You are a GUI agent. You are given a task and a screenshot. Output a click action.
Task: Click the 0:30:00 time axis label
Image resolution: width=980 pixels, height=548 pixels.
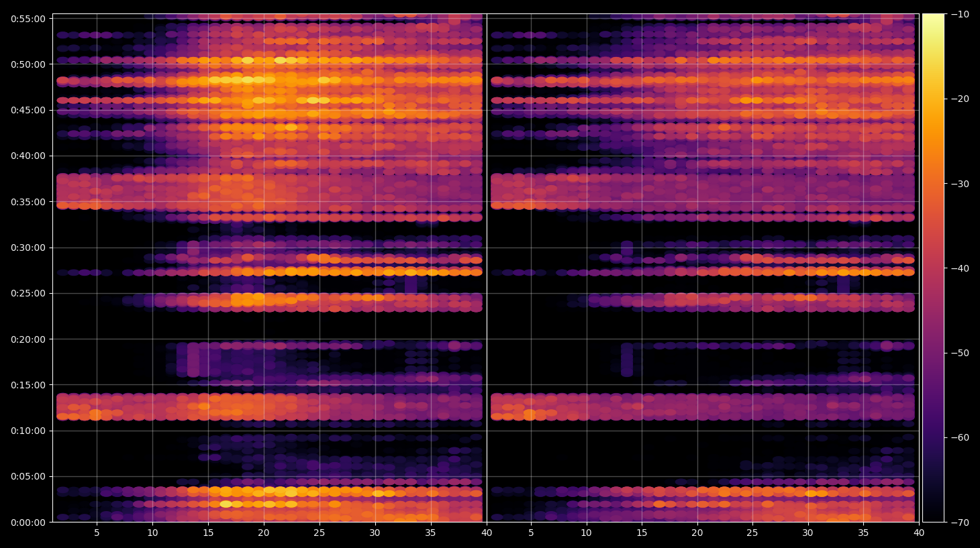[x=28, y=248]
